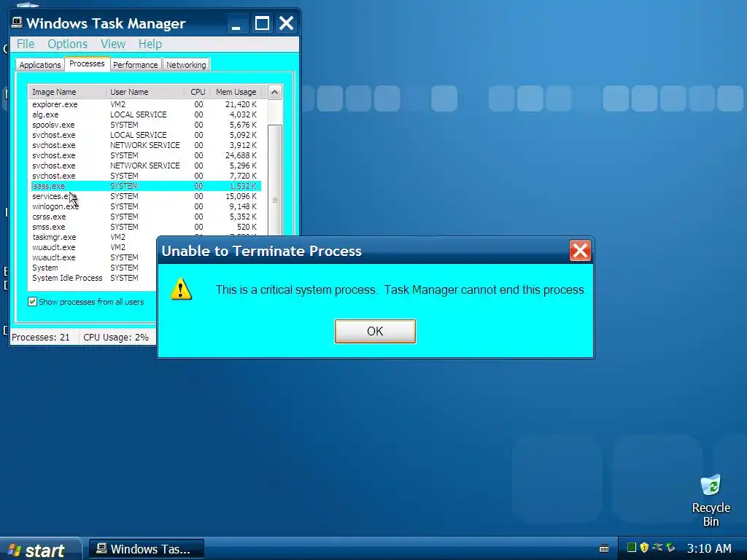Open the View menu
Image resolution: width=747 pixels, height=560 pixels.
(113, 44)
